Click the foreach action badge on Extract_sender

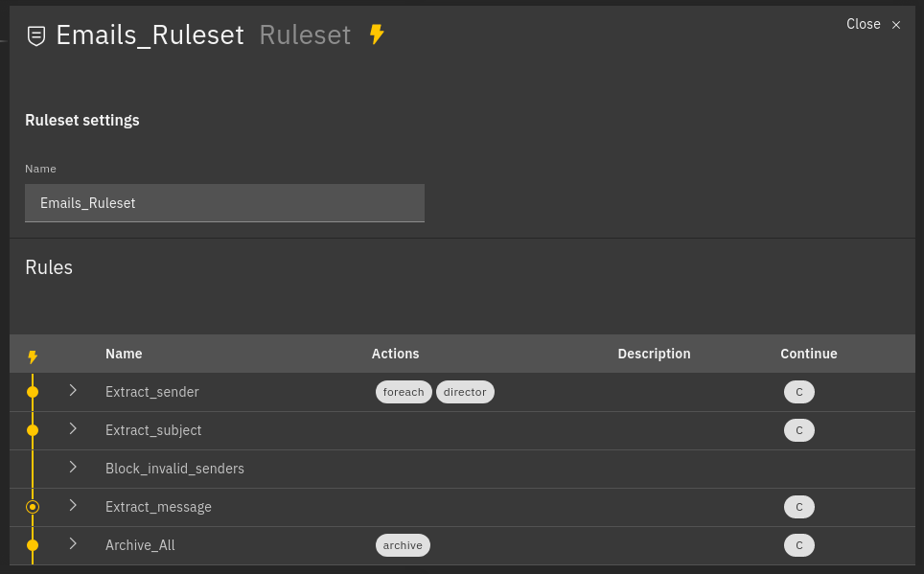click(404, 392)
